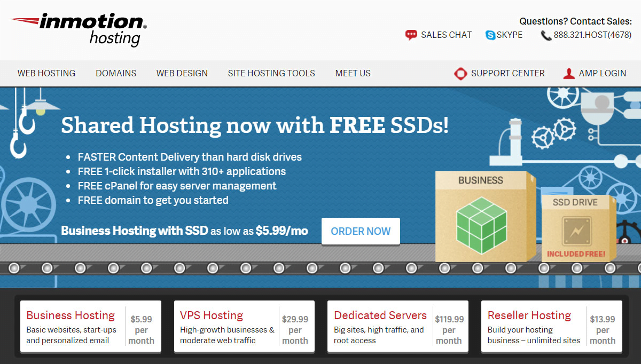This screenshot has height=364, width=641.
Task: Start a Sales Chat
Action: tap(447, 35)
